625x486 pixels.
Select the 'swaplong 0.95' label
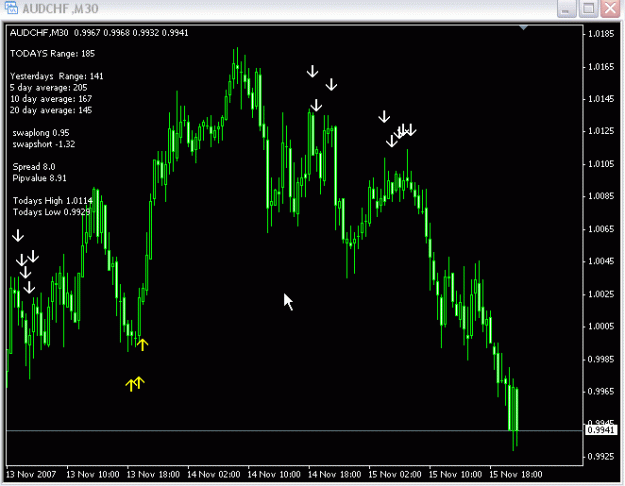41,133
